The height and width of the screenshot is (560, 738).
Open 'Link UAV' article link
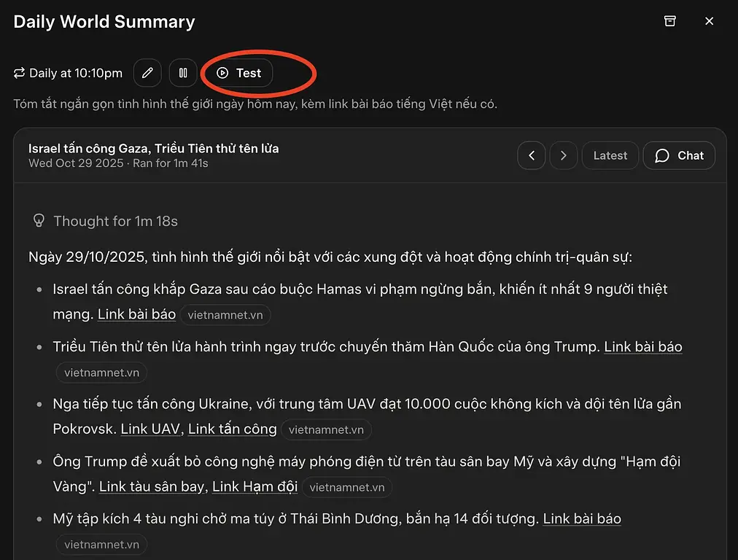pos(149,429)
